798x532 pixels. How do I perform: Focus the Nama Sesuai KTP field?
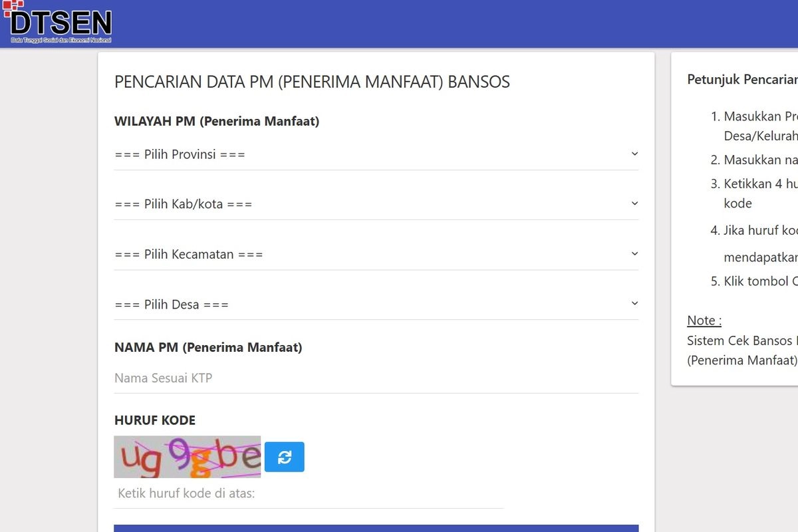click(x=376, y=378)
